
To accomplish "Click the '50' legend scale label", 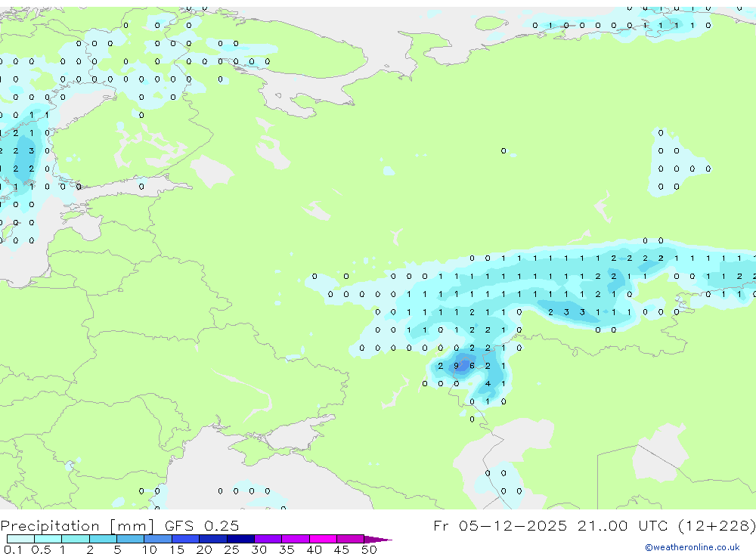I will [369, 549].
